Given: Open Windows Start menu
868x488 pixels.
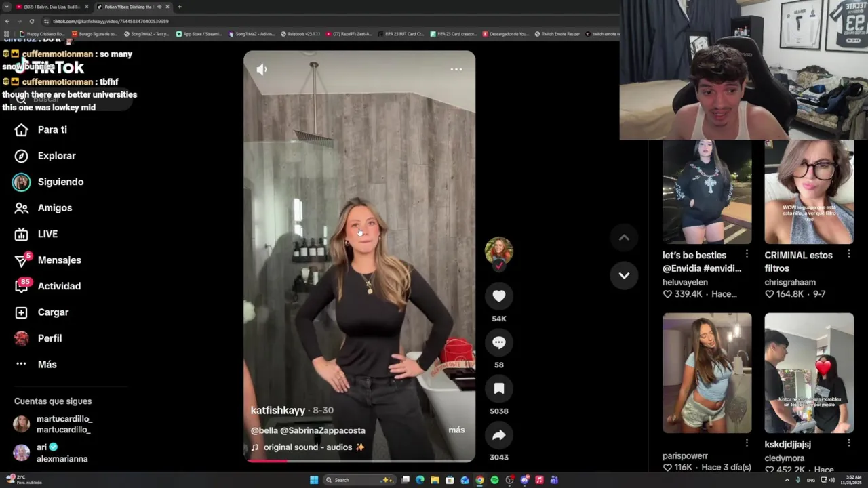Looking at the screenshot, I should pos(314,480).
